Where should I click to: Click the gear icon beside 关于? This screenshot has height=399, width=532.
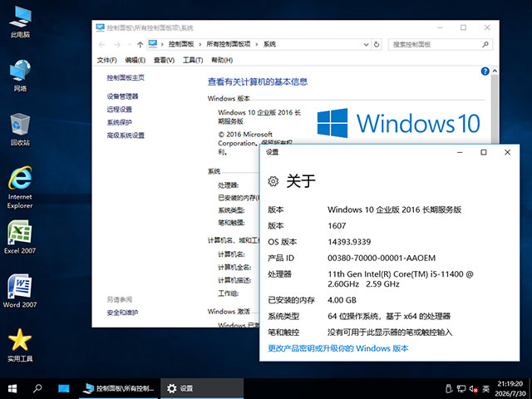pyautogui.click(x=273, y=181)
